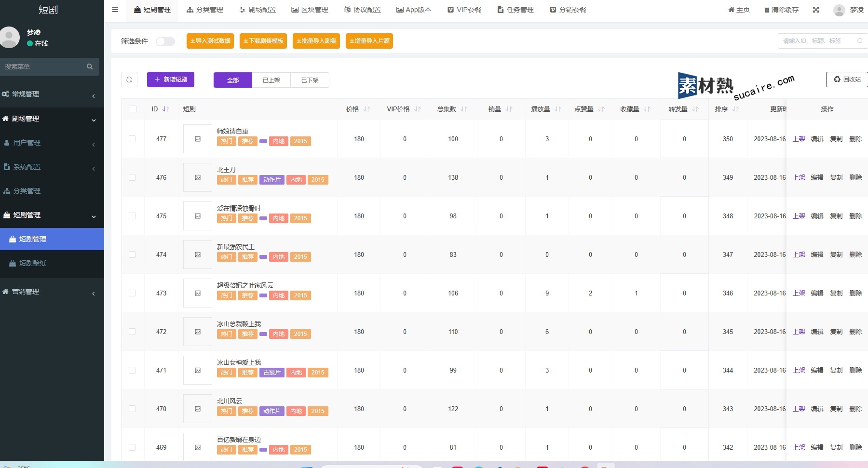Click the 古装片 tag on 冰山女神爱上我
This screenshot has height=468, width=868.
272,373
